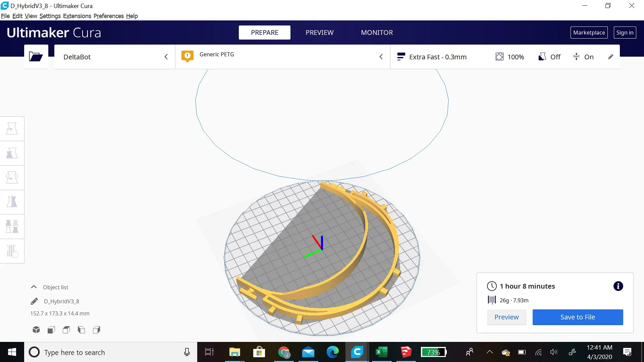
Task: Click the pencil icon beside D_HybridV3_8
Action: pyautogui.click(x=34, y=301)
